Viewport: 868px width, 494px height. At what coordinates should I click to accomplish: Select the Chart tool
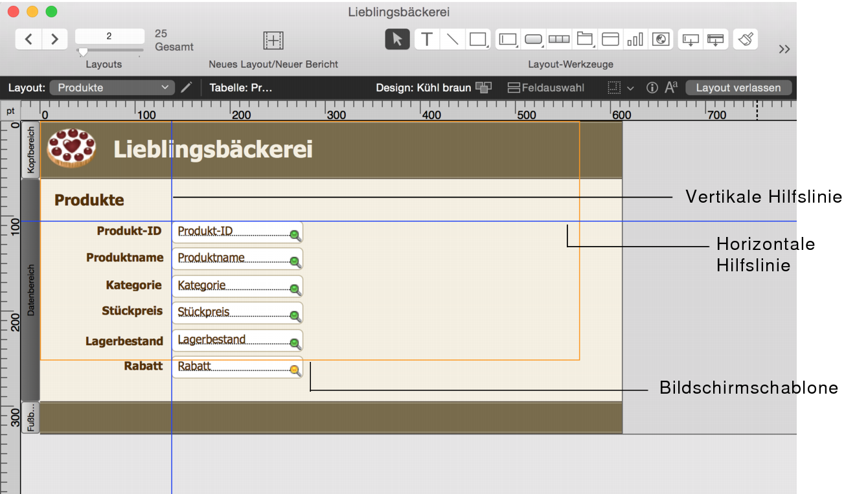coord(635,39)
